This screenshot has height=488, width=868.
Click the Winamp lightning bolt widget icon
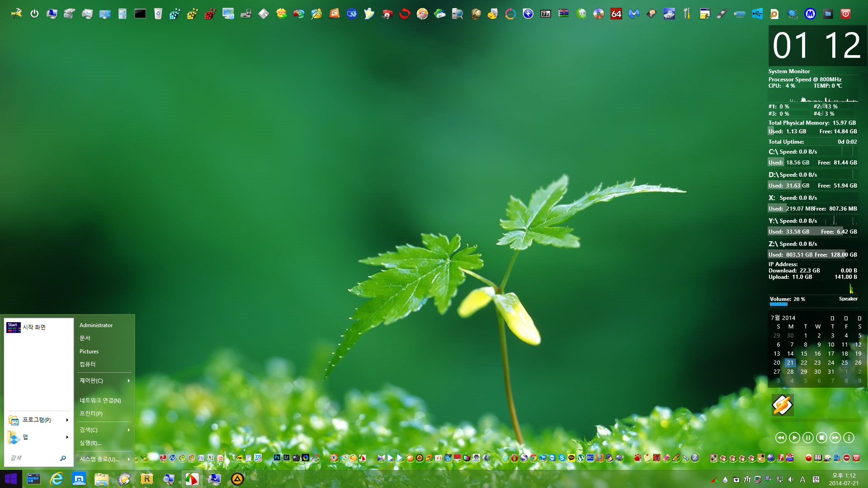[x=782, y=405]
